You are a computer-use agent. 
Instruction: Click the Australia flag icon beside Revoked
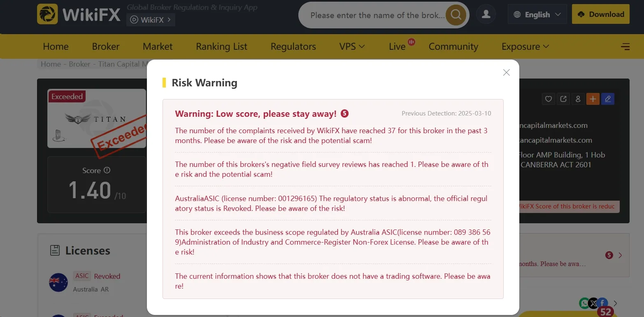(x=58, y=282)
